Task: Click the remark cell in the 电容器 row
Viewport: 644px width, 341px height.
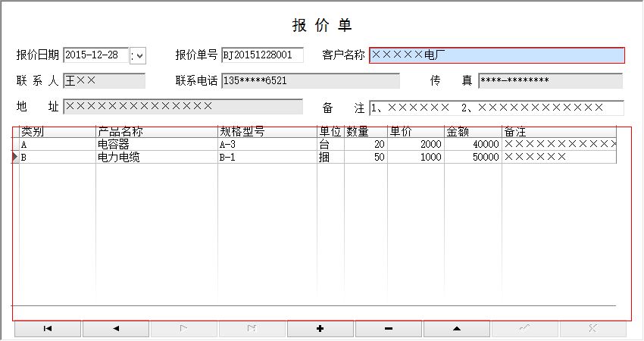Action: coord(559,144)
